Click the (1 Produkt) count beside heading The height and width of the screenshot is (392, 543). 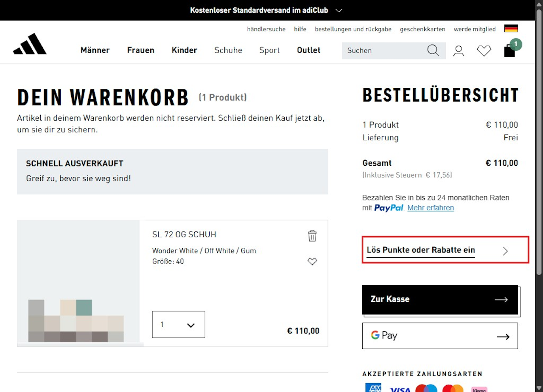[223, 97]
